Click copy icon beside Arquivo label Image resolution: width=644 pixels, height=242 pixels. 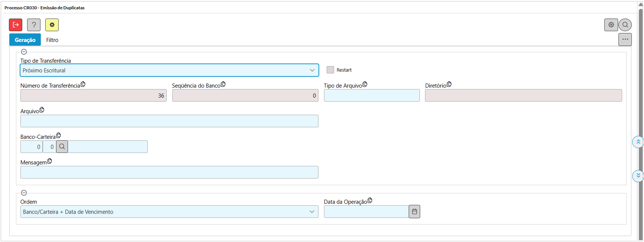42,110
